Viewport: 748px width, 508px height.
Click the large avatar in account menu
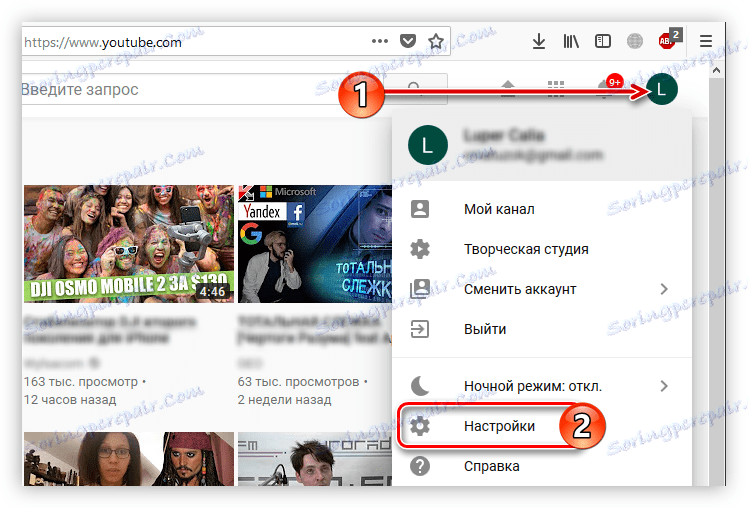tap(428, 145)
